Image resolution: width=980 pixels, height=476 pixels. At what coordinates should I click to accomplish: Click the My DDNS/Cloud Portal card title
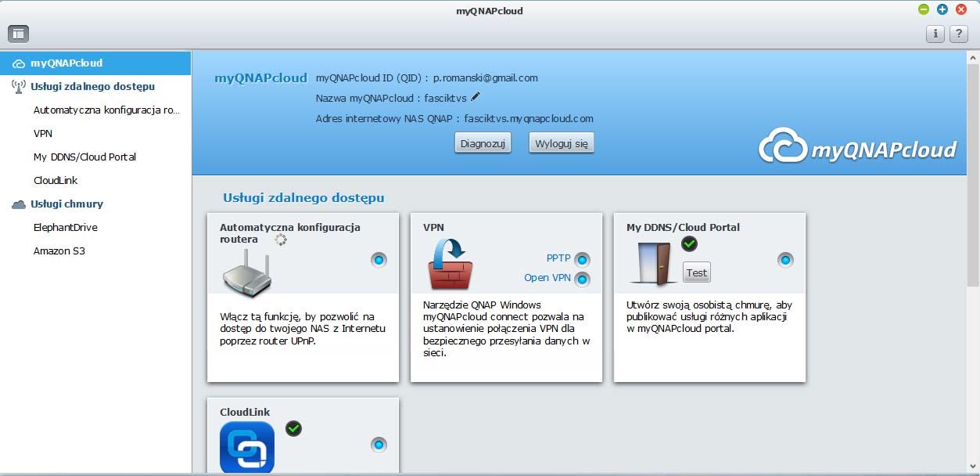683,228
